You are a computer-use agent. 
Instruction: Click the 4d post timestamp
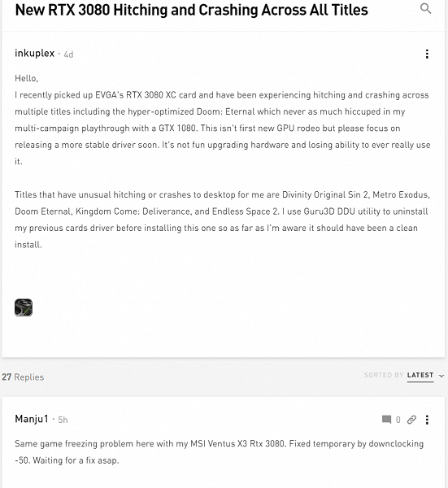68,54
